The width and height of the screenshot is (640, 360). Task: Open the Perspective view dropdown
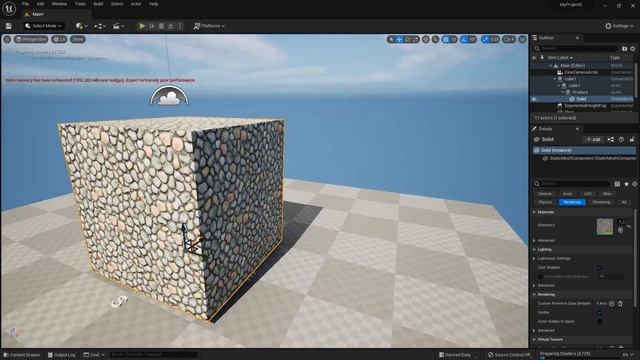(x=31, y=39)
